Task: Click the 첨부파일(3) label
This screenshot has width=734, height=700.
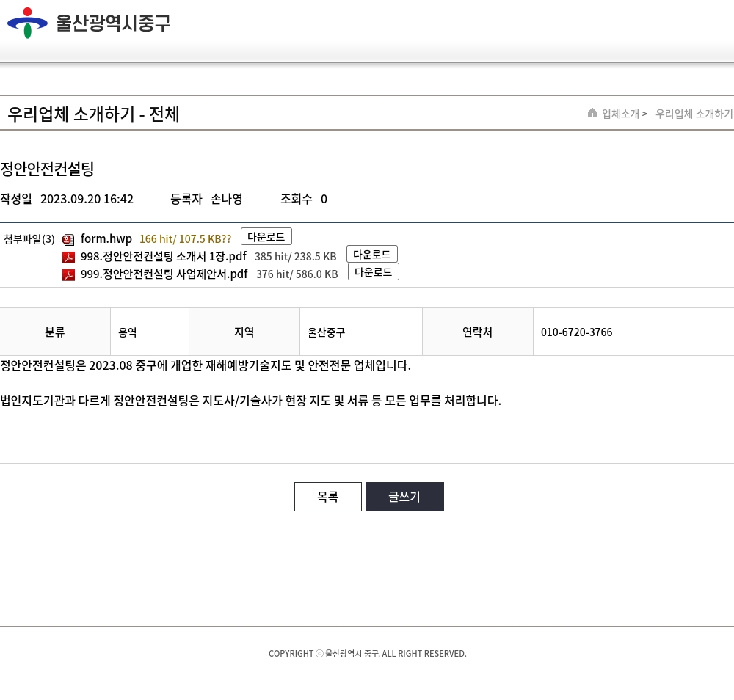Action: (x=29, y=239)
